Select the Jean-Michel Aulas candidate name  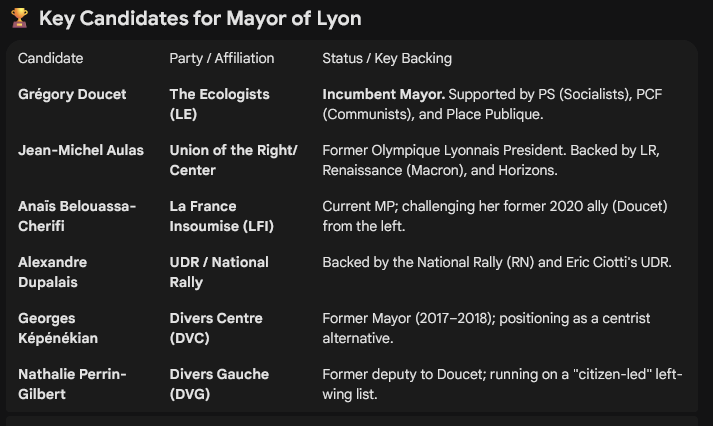point(81,151)
